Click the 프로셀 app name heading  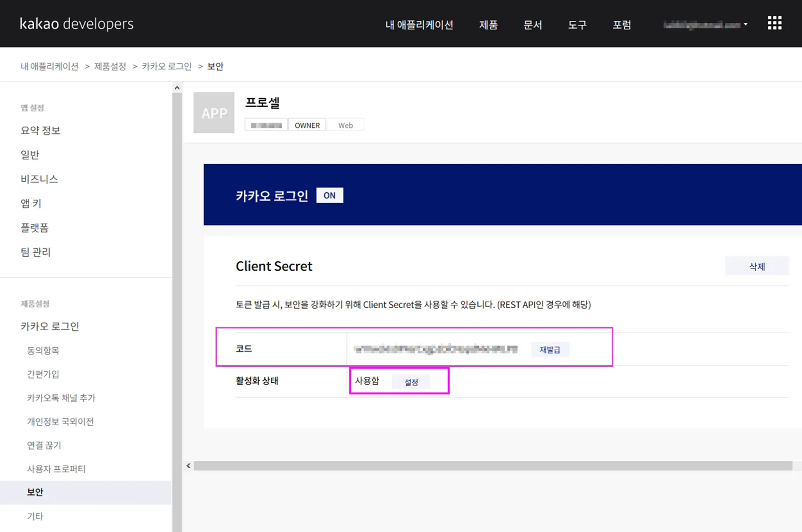262,103
